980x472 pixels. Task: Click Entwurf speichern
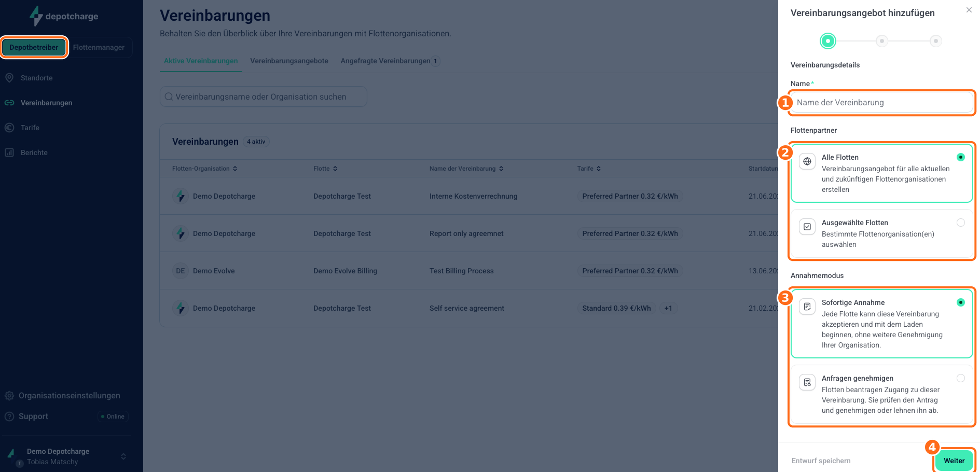point(821,461)
